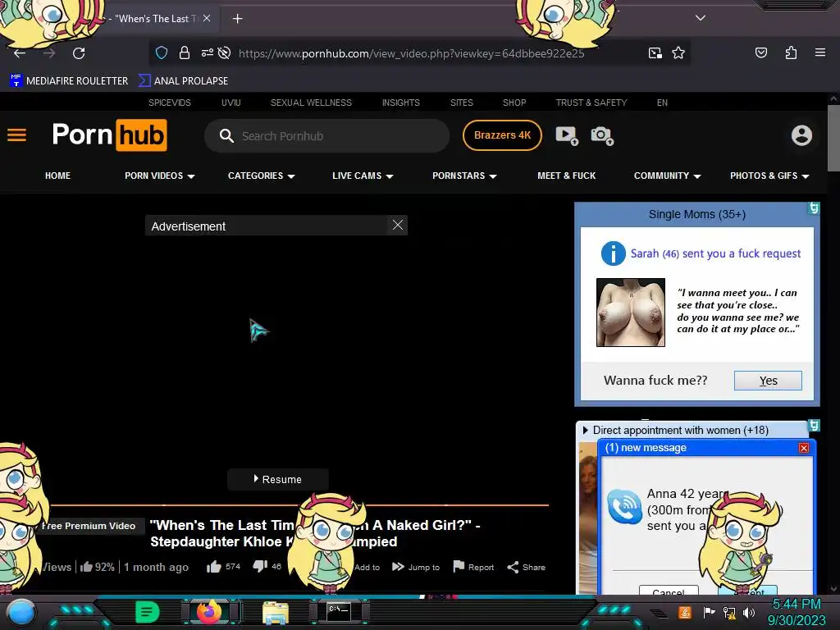Open the UVIU link
Image resolution: width=840 pixels, height=630 pixels.
click(231, 103)
